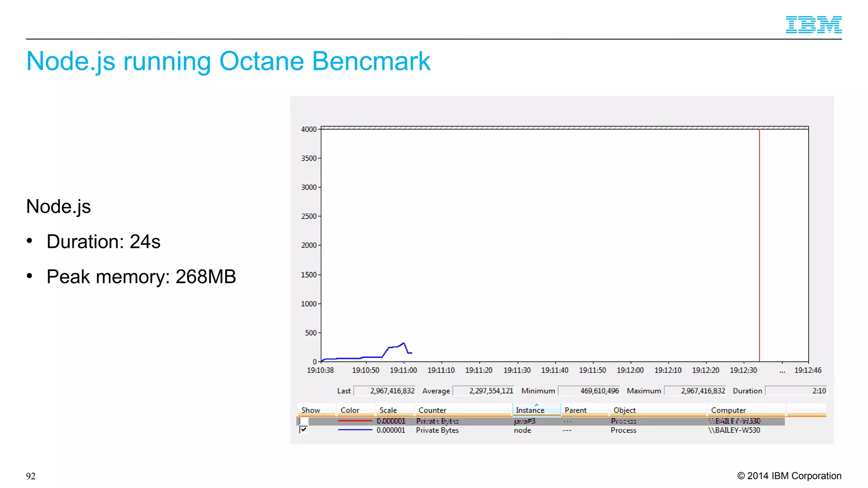Click the 19:11:00 time axis label
Image resolution: width=868 pixels, height=488 pixels.
click(x=403, y=370)
